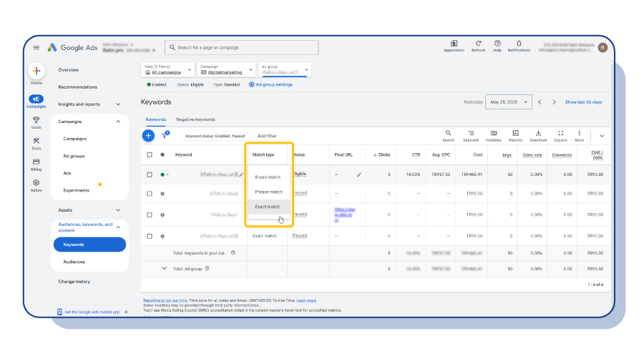
Task: Click the Learn more link
Action: 306,300
